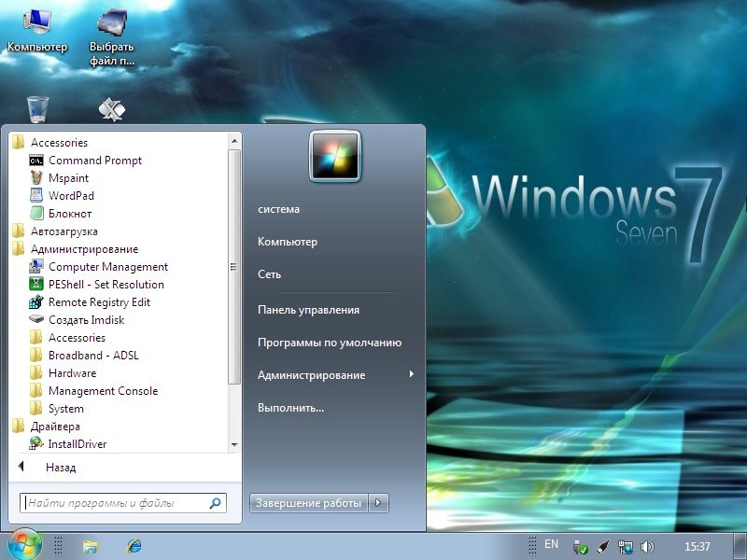This screenshot has width=747, height=560.
Task: Click the network tray icon
Action: pos(625,547)
